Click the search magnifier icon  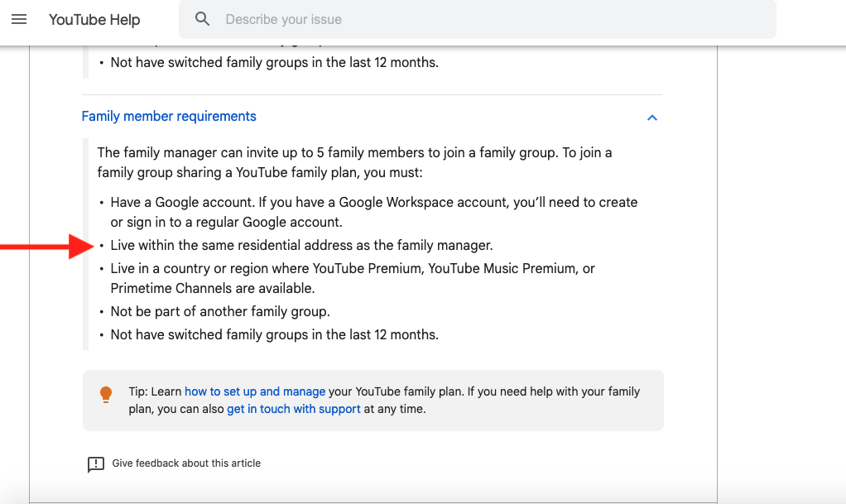tap(203, 19)
